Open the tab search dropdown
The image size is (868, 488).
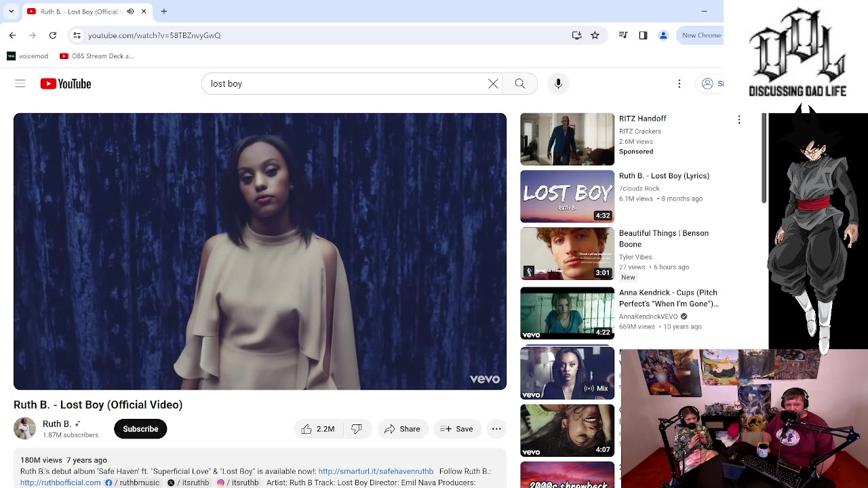coord(11,12)
